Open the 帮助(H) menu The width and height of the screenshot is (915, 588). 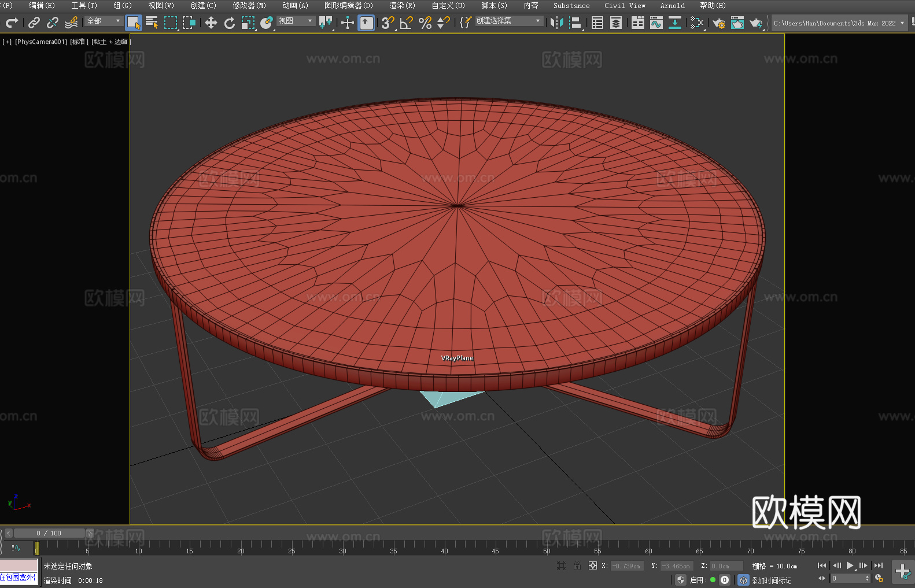(713, 5)
